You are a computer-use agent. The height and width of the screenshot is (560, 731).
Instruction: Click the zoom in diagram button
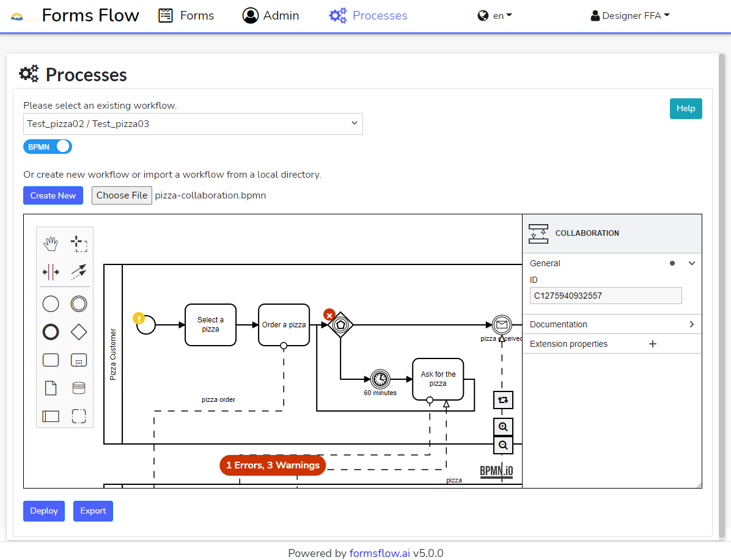point(503,427)
